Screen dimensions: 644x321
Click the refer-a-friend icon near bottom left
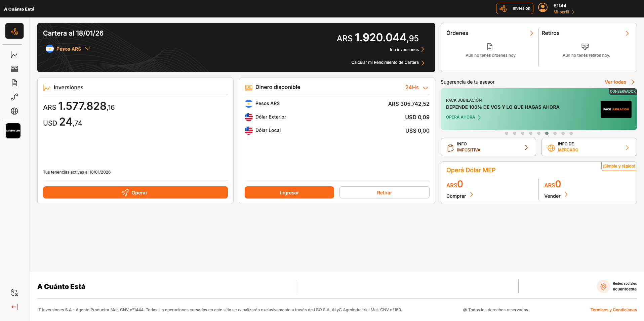tap(14, 293)
